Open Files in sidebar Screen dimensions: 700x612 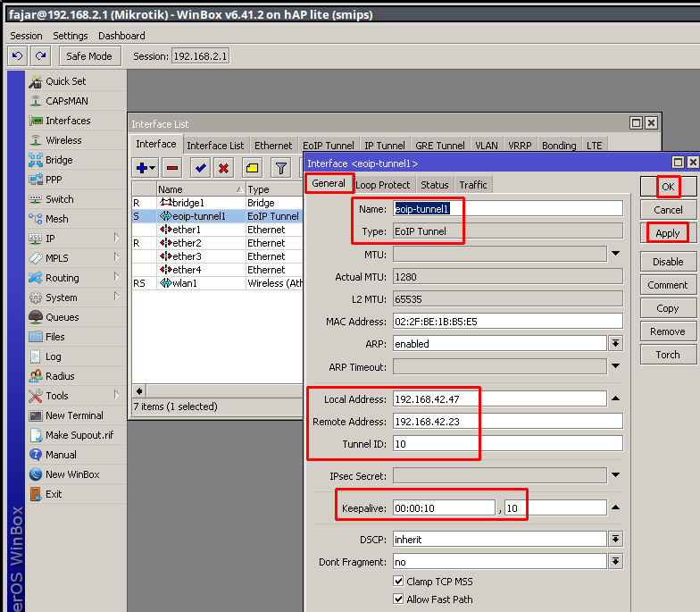click(55, 337)
